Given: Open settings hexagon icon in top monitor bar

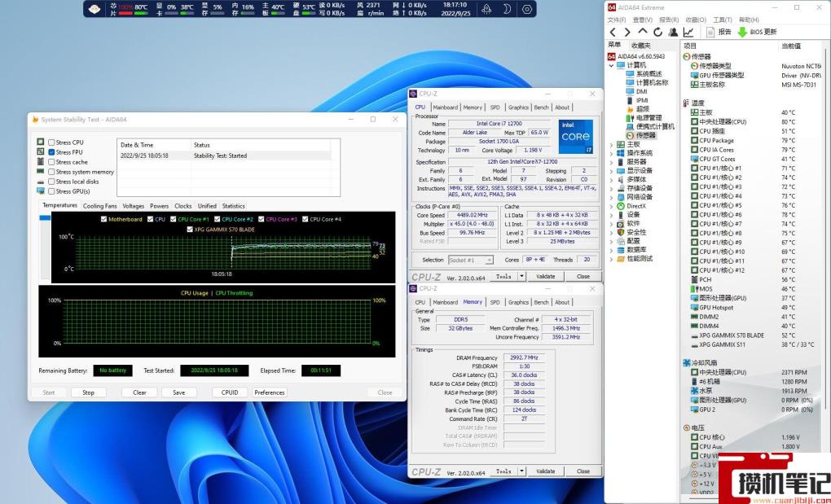Looking at the screenshot, I should click(527, 9).
